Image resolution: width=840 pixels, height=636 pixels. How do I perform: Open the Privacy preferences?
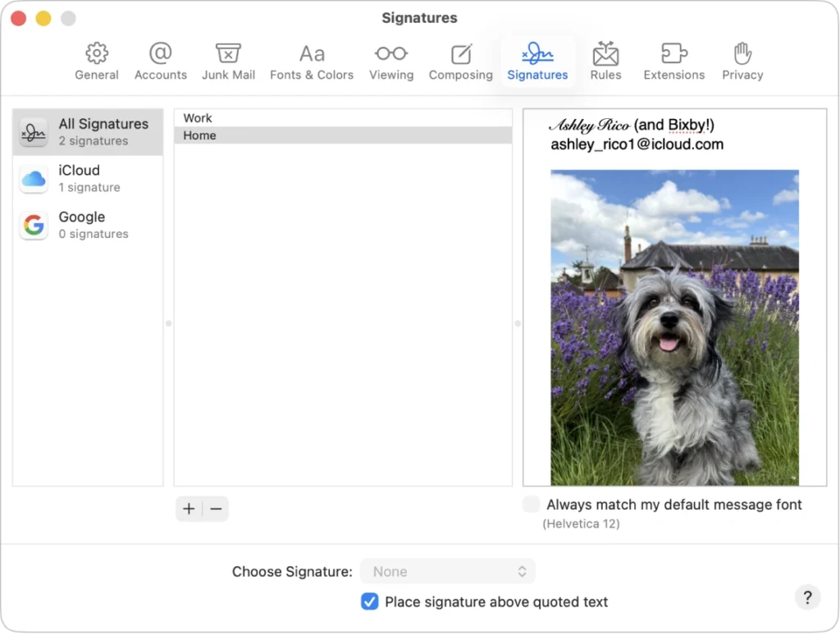742,60
